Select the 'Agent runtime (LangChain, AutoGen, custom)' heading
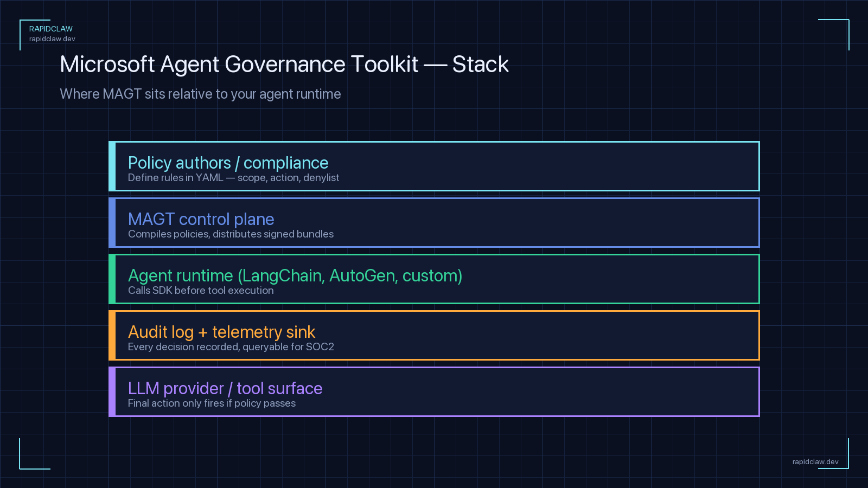This screenshot has width=868, height=488. coord(295,275)
